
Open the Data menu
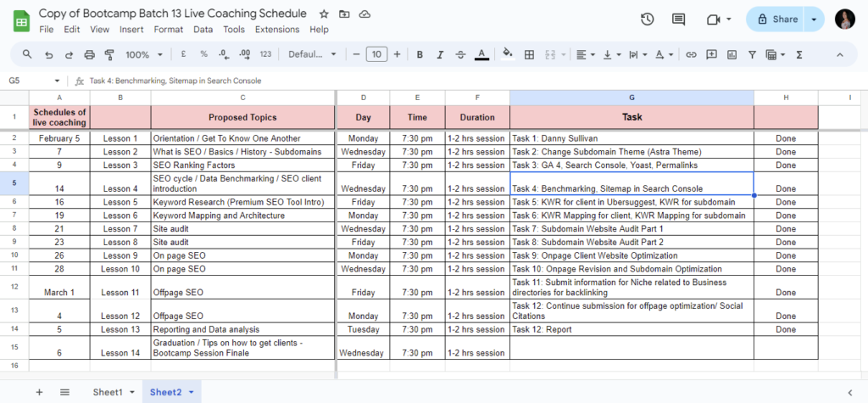point(203,30)
